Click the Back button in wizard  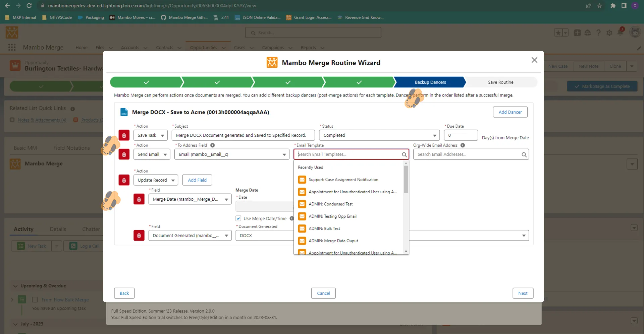click(x=124, y=293)
